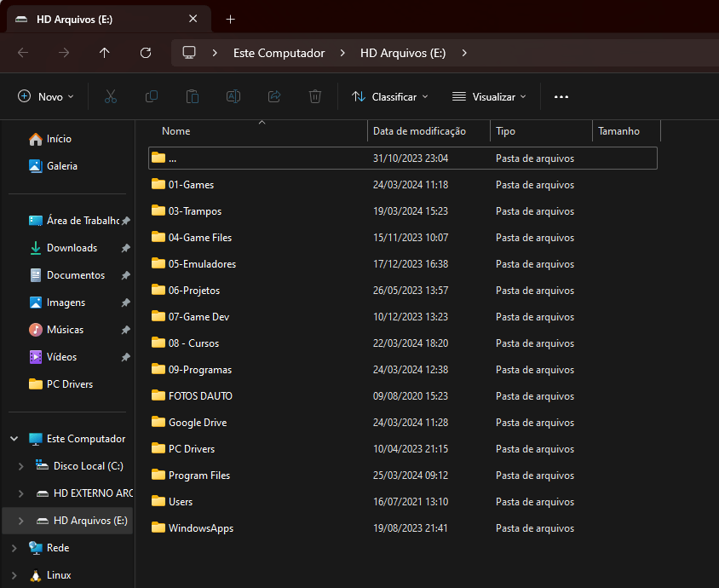719x588 pixels.
Task: Sort by the Tipo column header
Action: coord(542,131)
